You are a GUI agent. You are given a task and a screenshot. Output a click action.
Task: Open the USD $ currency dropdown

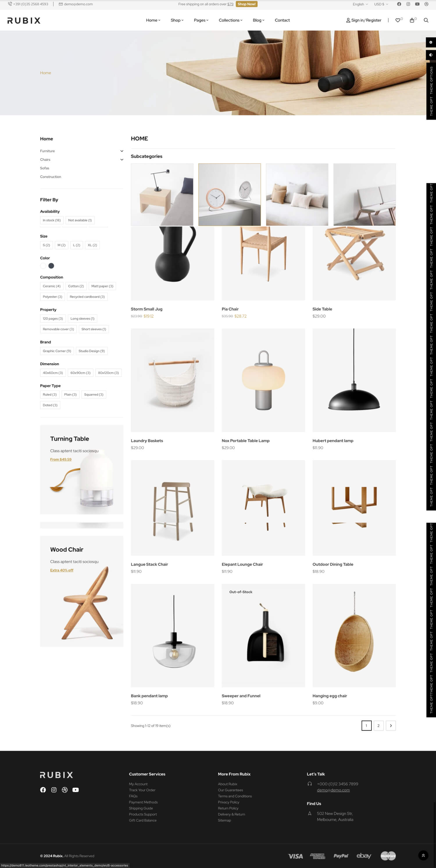coord(381,4)
